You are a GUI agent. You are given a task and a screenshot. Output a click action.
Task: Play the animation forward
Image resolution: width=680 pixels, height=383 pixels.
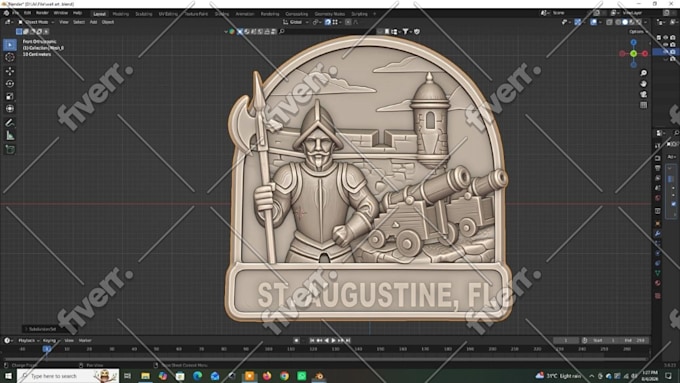(333, 340)
